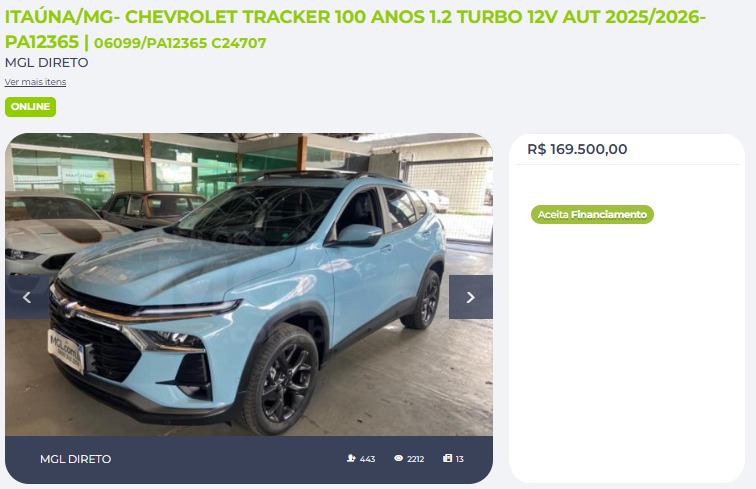Click the 2212 views count
Viewport: 756px width, 489px height.
tap(416, 459)
